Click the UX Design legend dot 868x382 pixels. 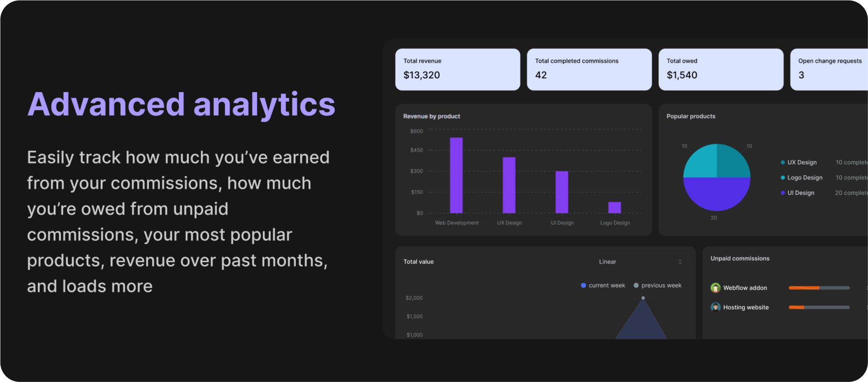pos(783,163)
